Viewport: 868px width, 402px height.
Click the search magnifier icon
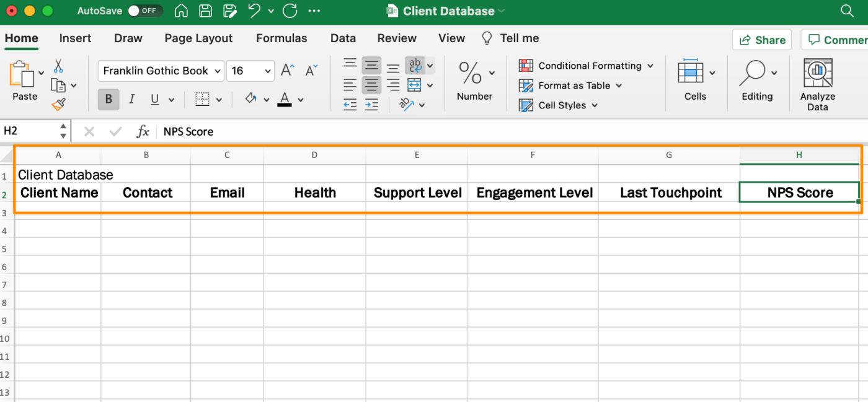847,11
